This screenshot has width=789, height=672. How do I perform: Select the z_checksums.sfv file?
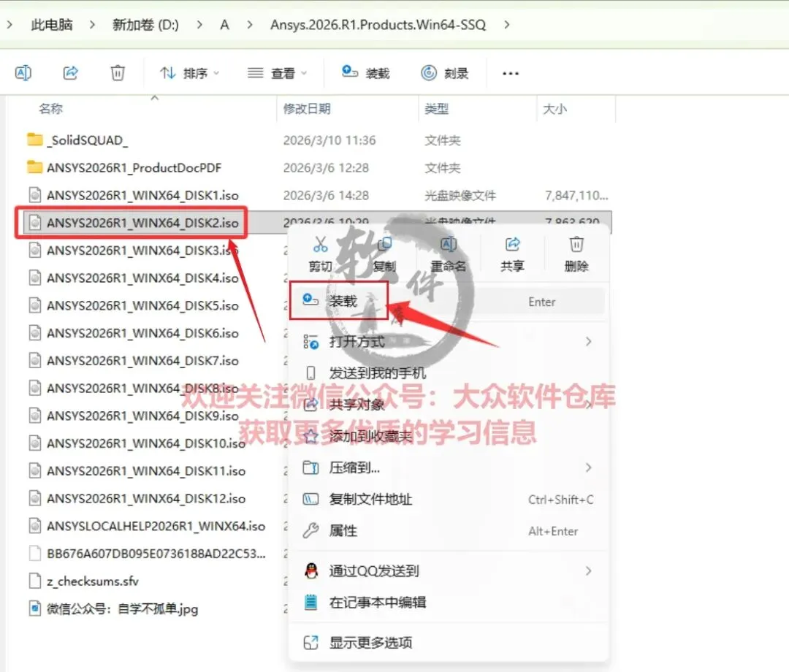[x=93, y=581]
